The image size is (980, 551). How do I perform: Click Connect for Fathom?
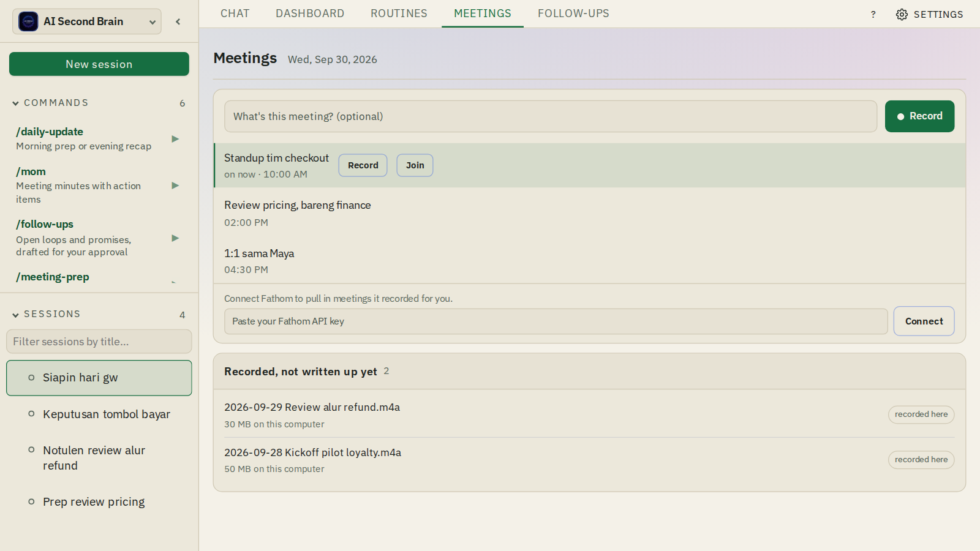click(924, 321)
